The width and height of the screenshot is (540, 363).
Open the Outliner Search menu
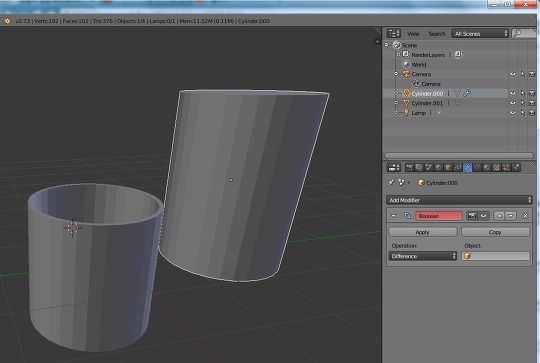437,34
